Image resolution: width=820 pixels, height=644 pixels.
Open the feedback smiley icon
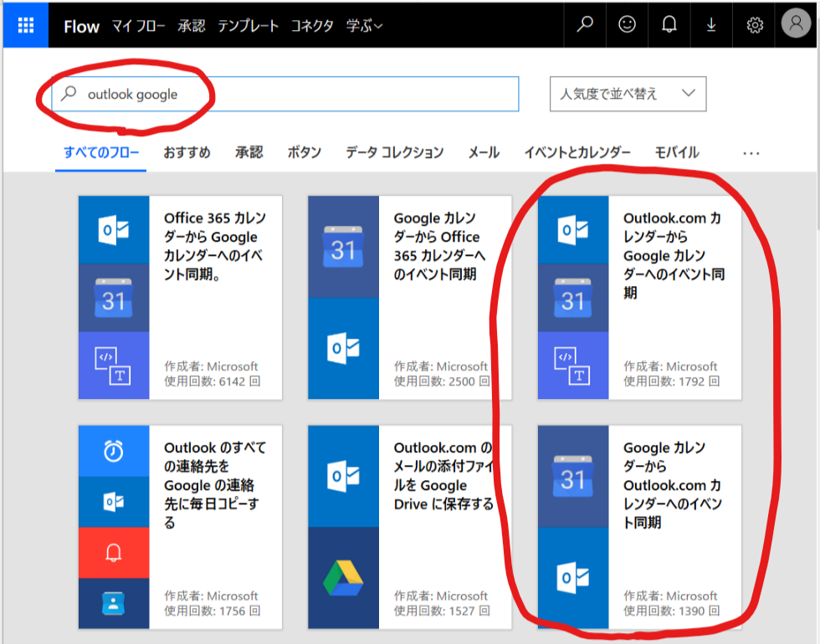627,24
